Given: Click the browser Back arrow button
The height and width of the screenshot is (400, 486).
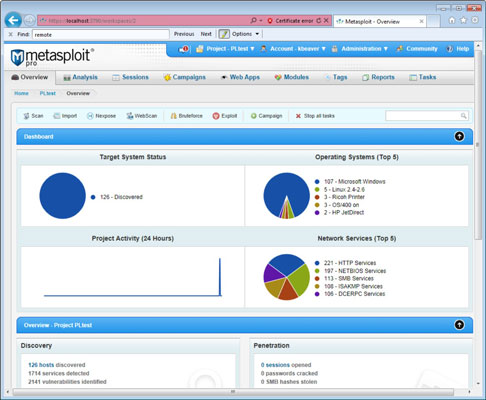Looking at the screenshot, I should [13, 20].
